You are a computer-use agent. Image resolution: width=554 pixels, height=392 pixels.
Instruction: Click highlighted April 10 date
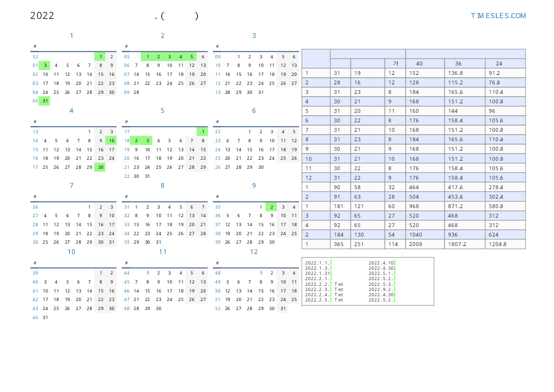point(111,140)
